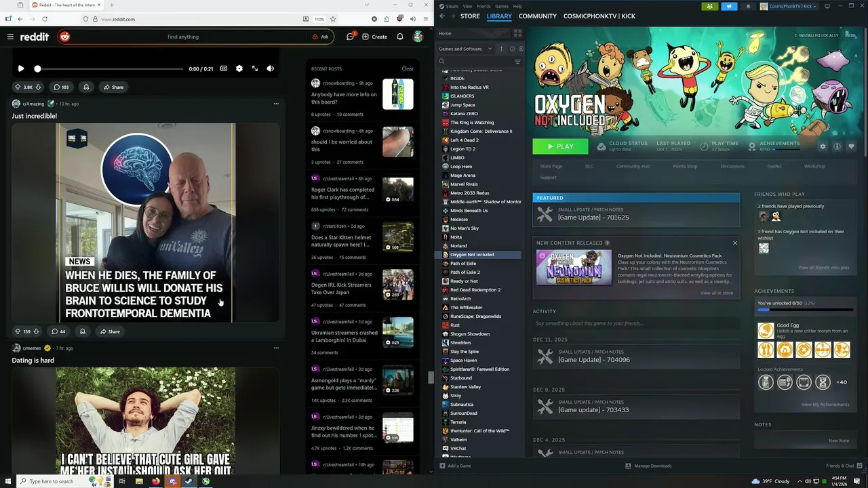Open more options for r/memes post
The height and width of the screenshot is (488, 868).
tap(276, 348)
